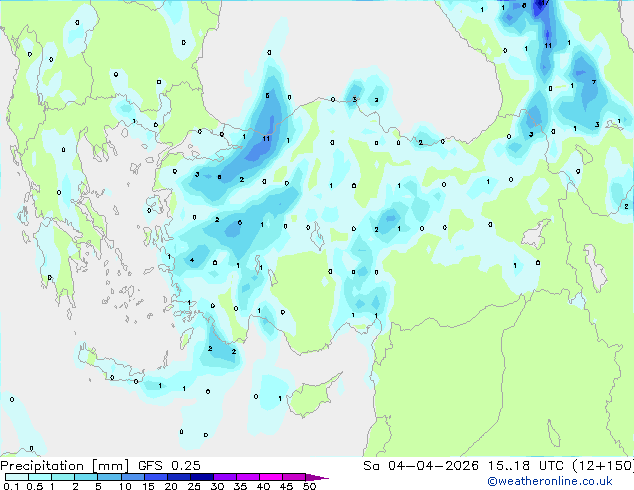Select the 2–5 mm legend color box
This screenshot has height=490, width=634.
pos(86,477)
